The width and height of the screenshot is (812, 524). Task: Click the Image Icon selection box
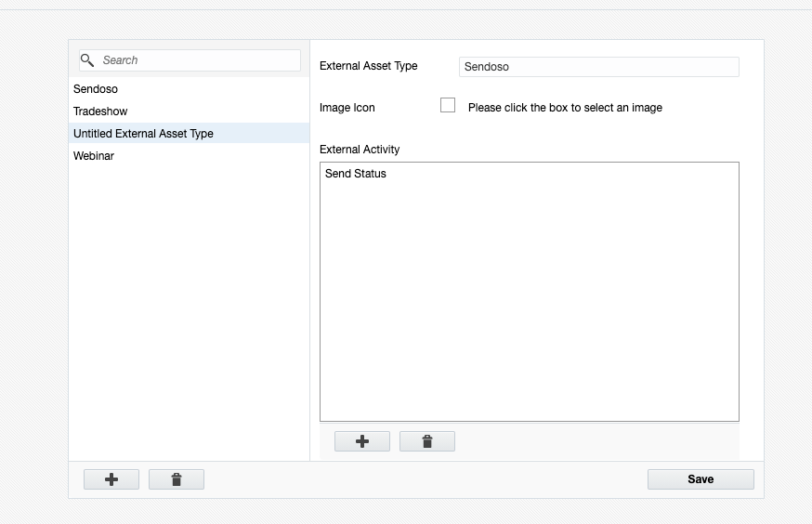point(448,106)
